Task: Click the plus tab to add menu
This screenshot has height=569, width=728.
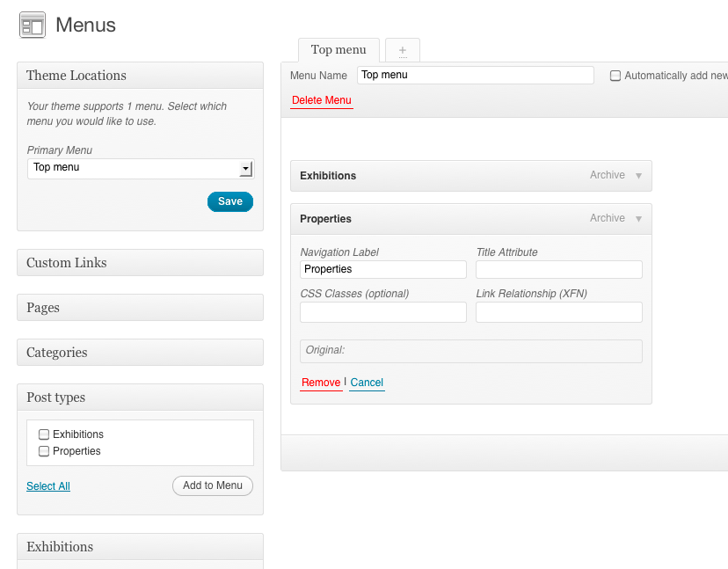Action: (402, 50)
